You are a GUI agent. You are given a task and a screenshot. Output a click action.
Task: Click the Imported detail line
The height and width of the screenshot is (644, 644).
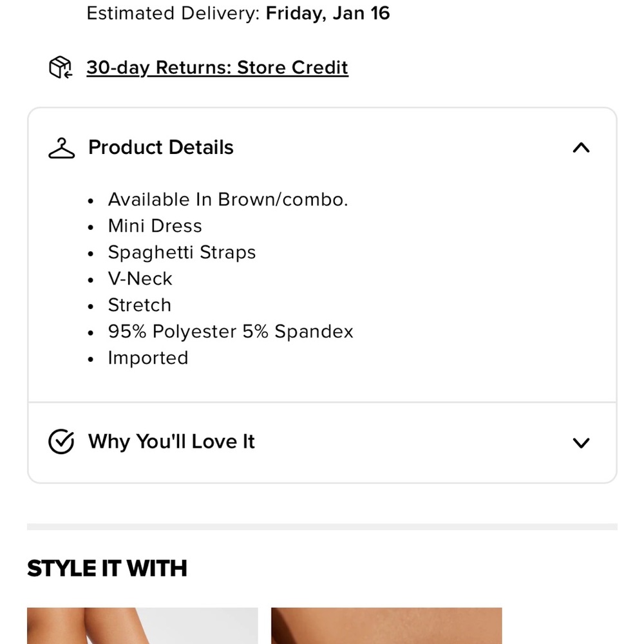coord(147,358)
